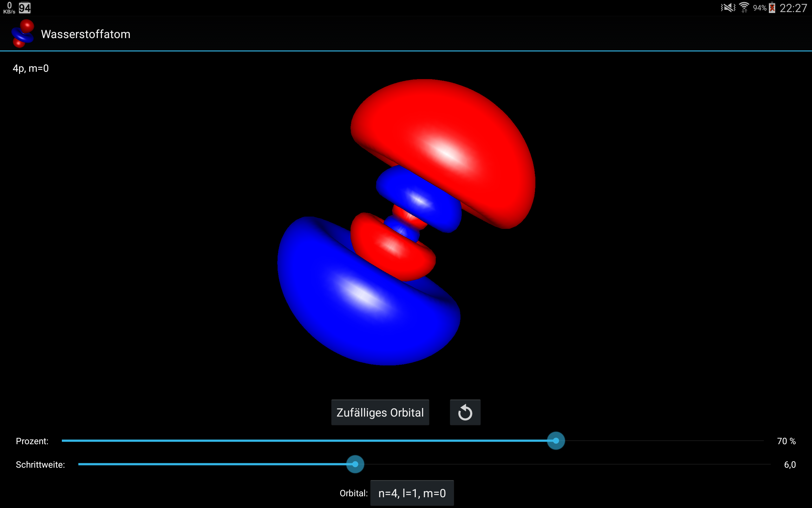
Task: Click the sound muted status icon
Action: (728, 7)
